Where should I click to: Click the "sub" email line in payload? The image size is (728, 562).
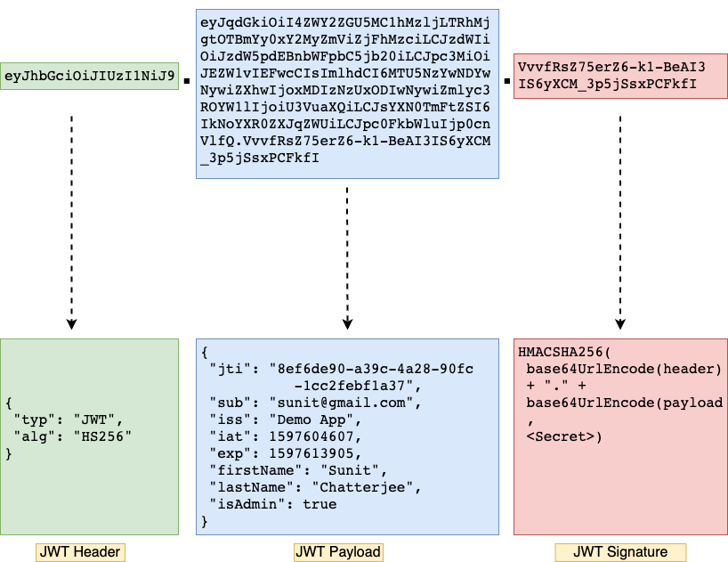(x=312, y=403)
